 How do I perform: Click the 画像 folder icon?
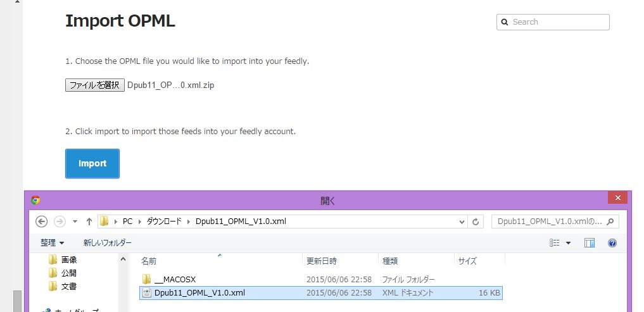[53, 260]
